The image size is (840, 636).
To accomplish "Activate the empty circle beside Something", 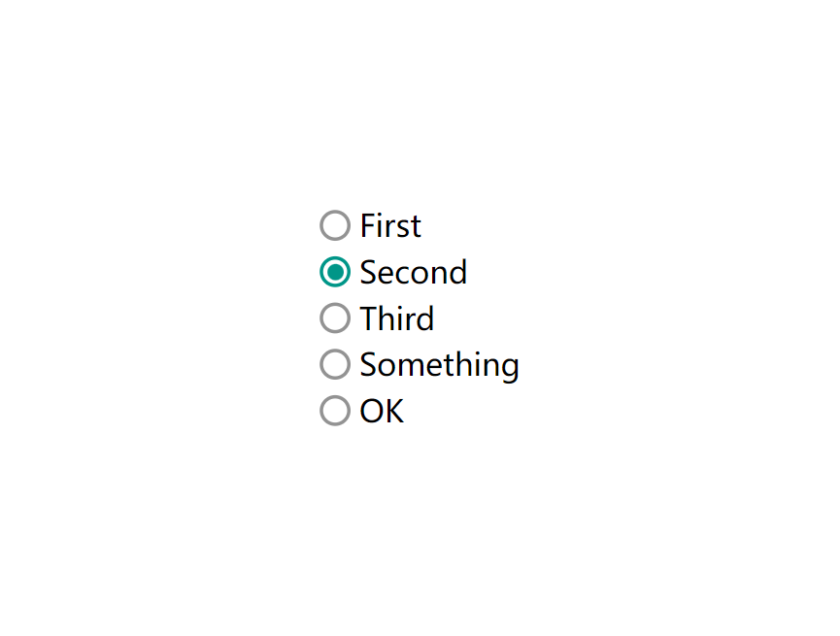I will pos(335,364).
